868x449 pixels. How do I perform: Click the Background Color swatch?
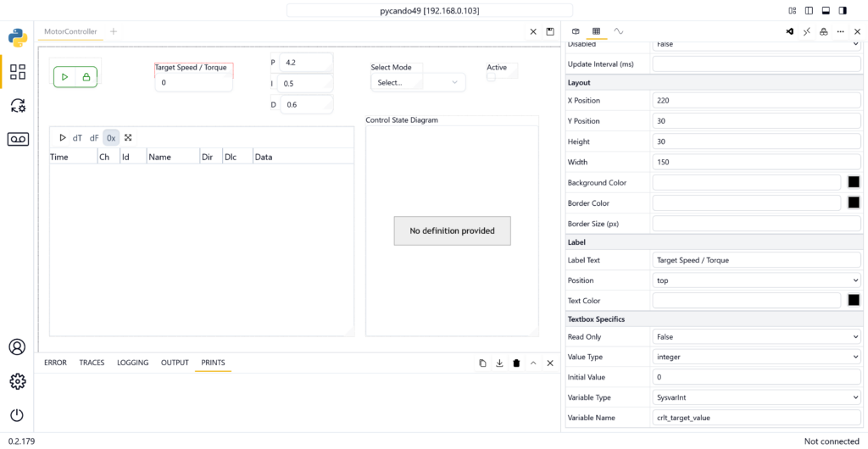click(x=854, y=182)
